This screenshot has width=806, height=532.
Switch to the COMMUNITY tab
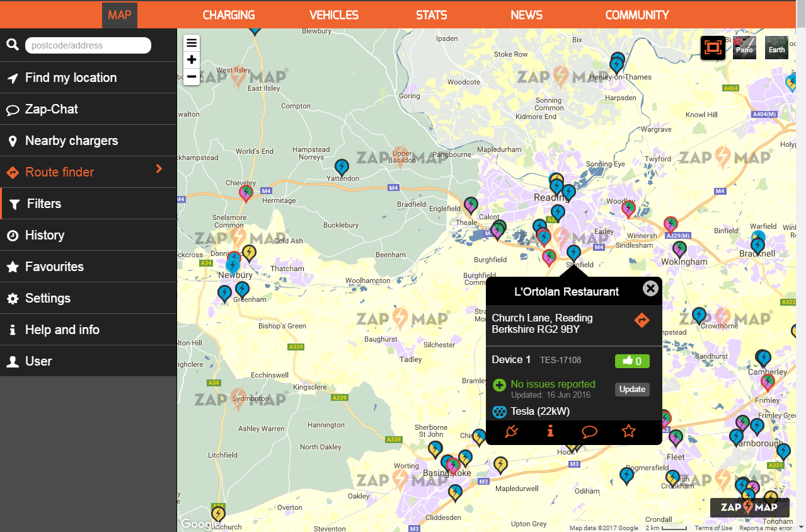(637, 15)
